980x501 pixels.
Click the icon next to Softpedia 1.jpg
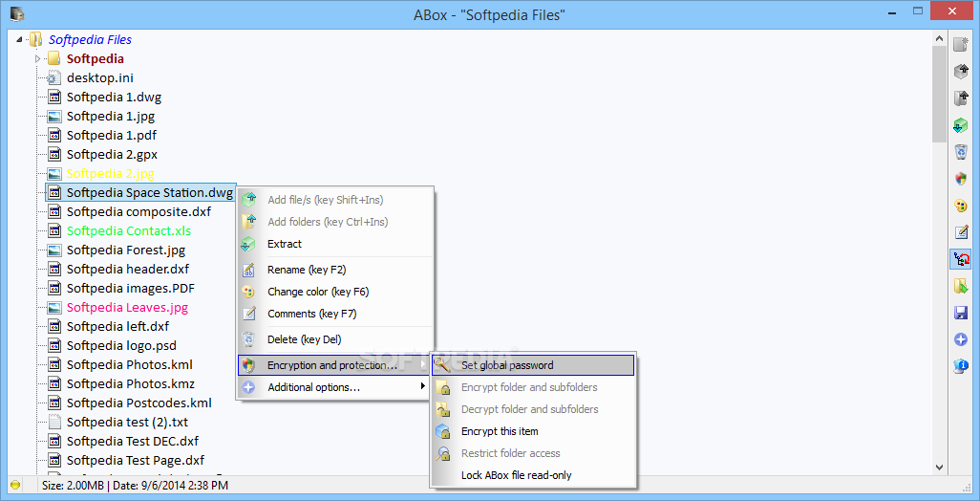[55, 116]
